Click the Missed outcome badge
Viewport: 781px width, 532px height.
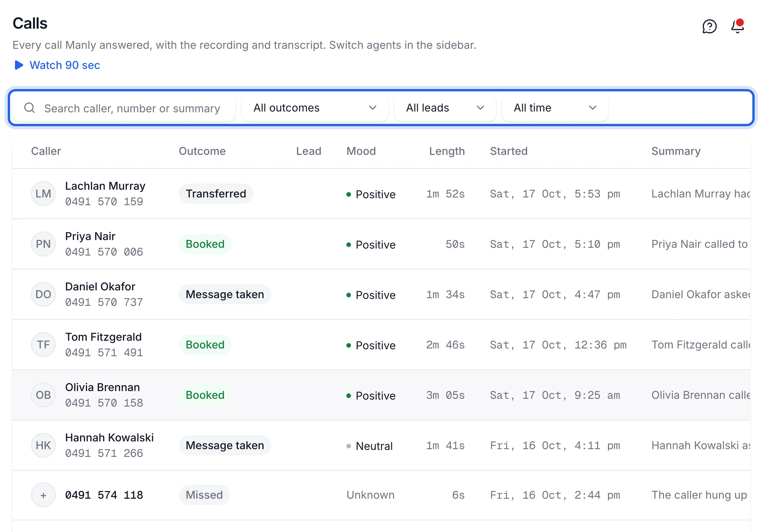click(204, 495)
